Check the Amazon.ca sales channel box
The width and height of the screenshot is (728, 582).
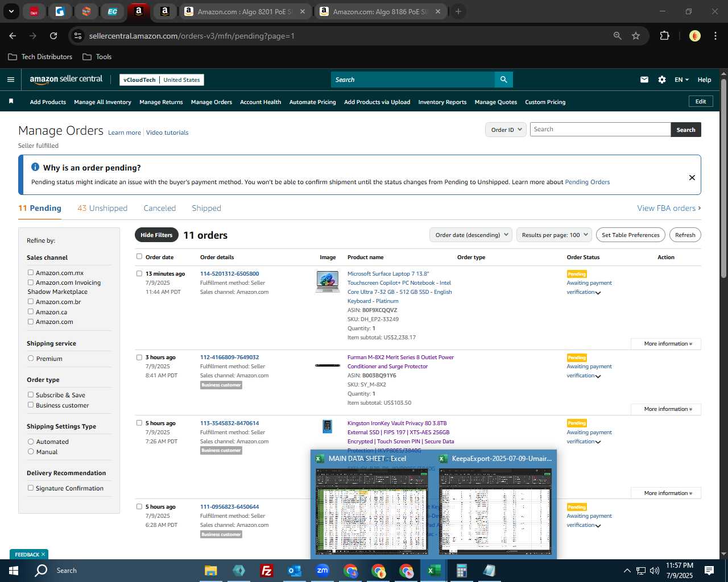coord(31,312)
